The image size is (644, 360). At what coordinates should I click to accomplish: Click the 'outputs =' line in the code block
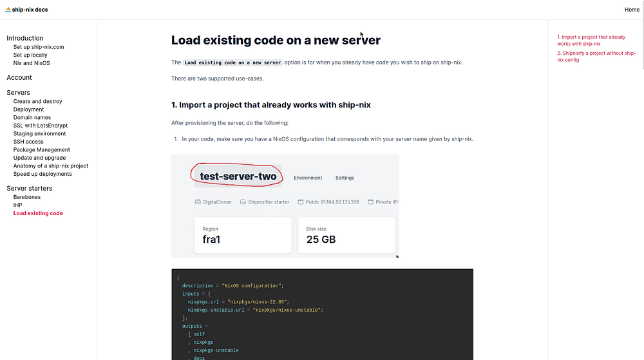point(194,327)
